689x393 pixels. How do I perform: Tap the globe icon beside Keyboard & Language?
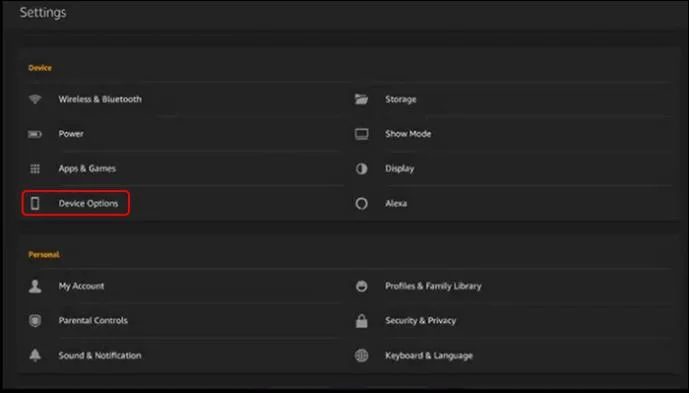click(x=362, y=355)
